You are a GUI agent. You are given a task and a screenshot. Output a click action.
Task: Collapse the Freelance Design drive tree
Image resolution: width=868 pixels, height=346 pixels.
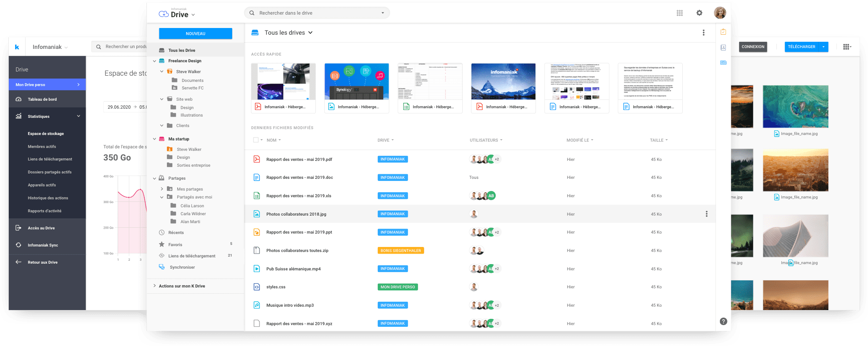pyautogui.click(x=154, y=61)
